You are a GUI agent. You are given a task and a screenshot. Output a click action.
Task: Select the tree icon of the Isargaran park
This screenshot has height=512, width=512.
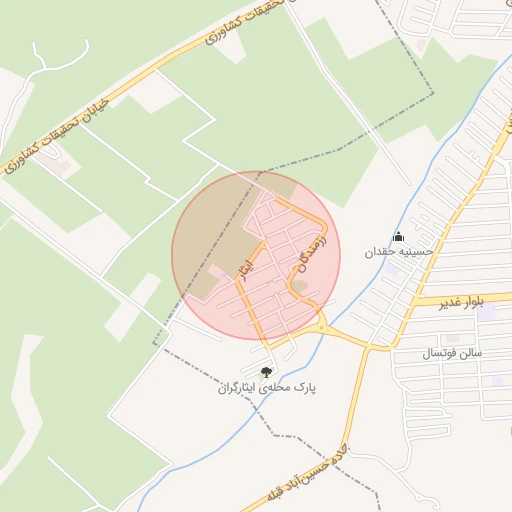(266, 372)
